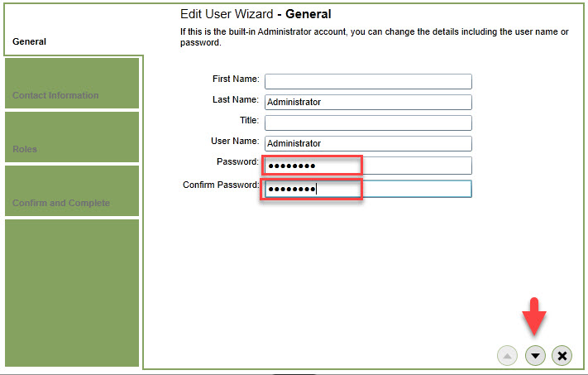588x375 pixels.
Task: Click the previous step up-arrow button
Action: pos(507,355)
